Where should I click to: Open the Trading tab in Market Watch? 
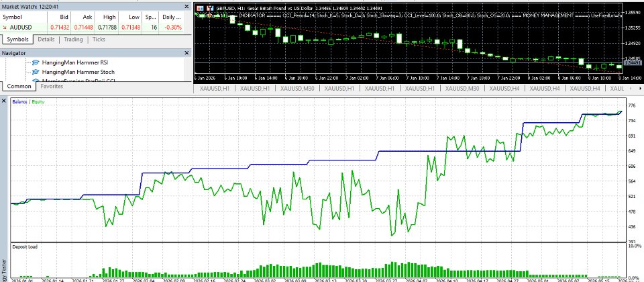(73, 40)
